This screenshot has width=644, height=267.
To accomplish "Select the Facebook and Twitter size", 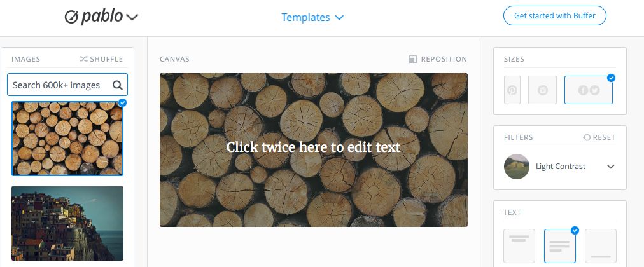I will click(589, 90).
